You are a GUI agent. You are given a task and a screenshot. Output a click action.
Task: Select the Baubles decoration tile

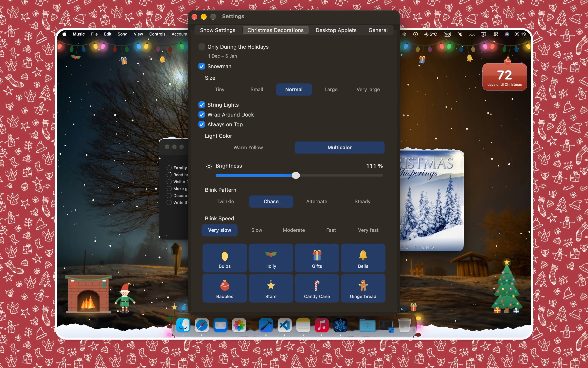[x=225, y=288]
